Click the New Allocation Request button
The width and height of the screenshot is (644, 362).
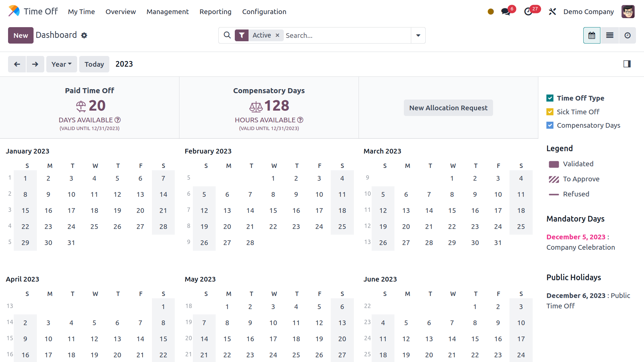click(x=448, y=108)
